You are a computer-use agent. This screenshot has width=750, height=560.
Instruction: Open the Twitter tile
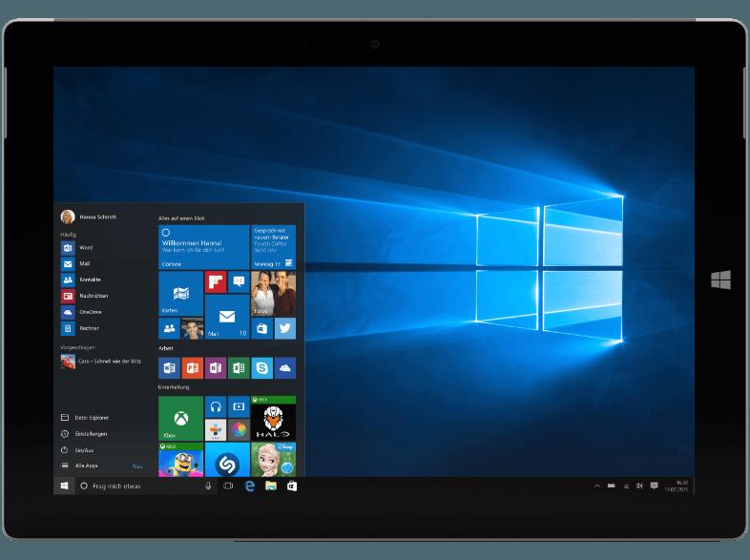click(x=285, y=328)
